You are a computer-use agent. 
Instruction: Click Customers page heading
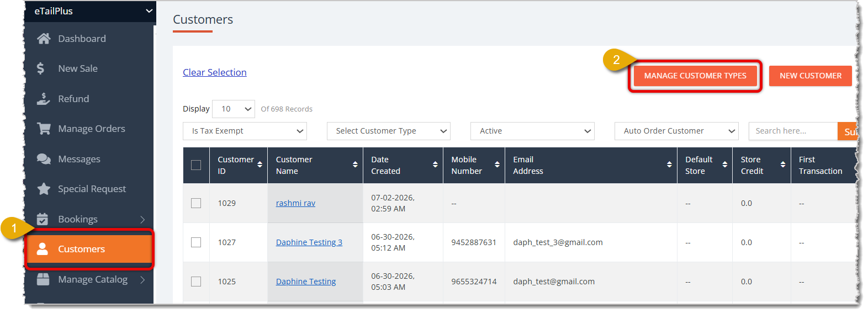point(203,19)
